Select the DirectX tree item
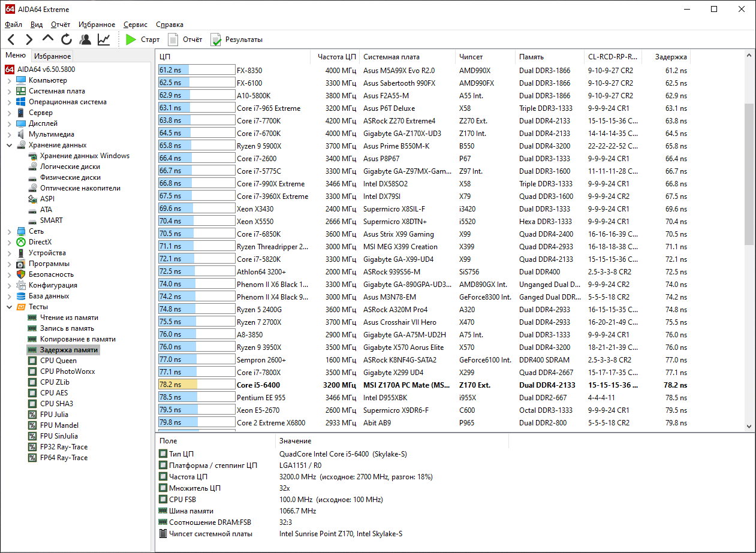 pos(40,242)
